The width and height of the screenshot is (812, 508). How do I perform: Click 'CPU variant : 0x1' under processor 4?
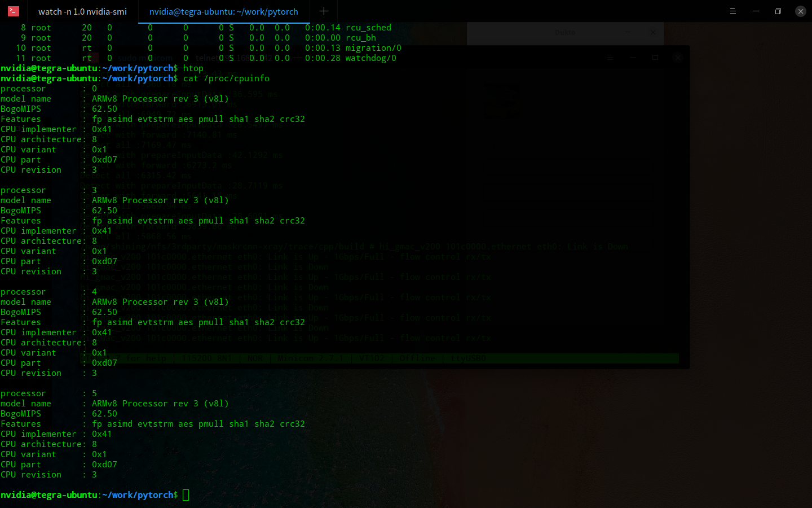tap(54, 353)
